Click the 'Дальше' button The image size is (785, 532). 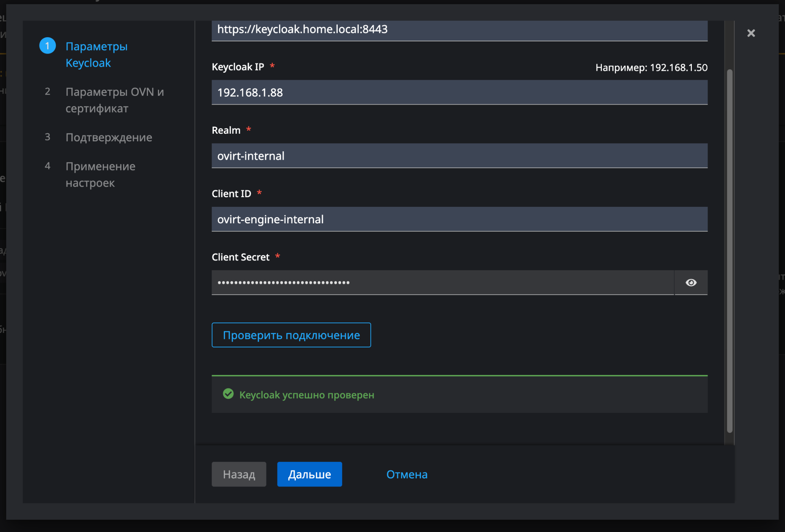309,474
